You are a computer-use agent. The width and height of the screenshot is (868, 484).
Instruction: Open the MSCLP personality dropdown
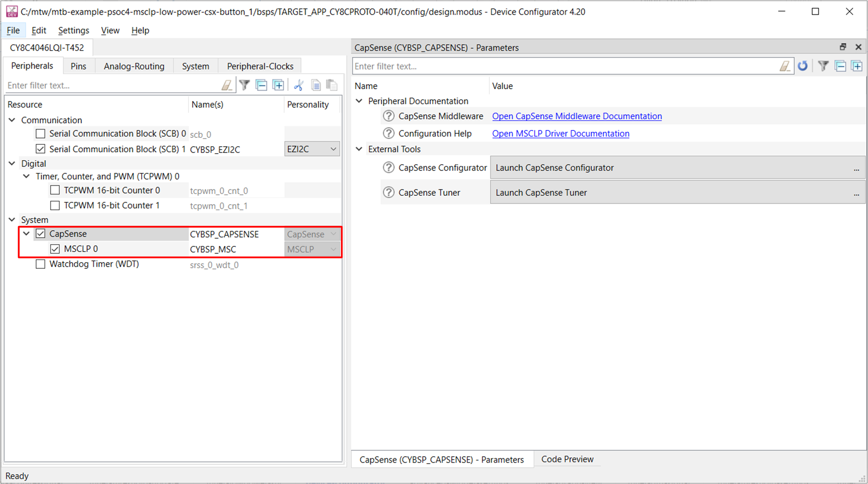click(312, 249)
